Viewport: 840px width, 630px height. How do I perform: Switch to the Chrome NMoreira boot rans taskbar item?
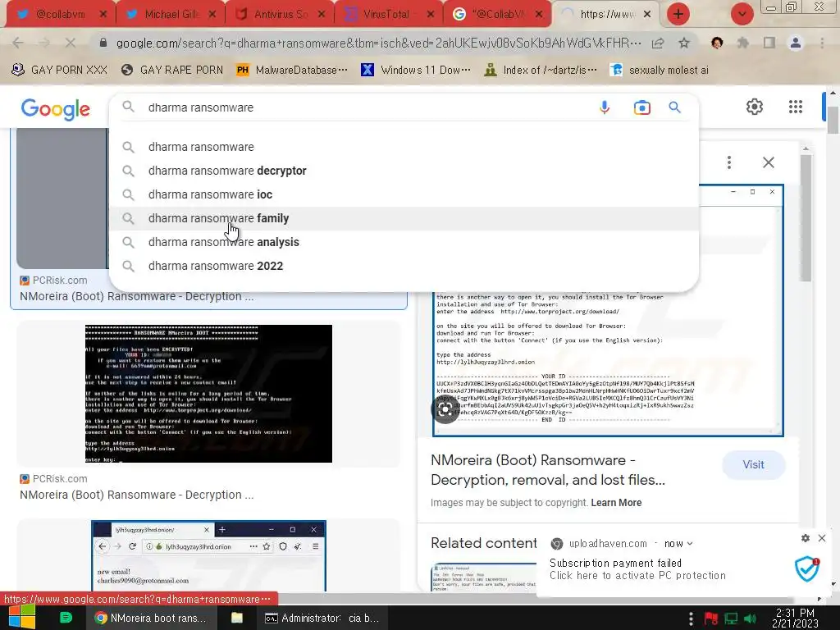pyautogui.click(x=152, y=619)
